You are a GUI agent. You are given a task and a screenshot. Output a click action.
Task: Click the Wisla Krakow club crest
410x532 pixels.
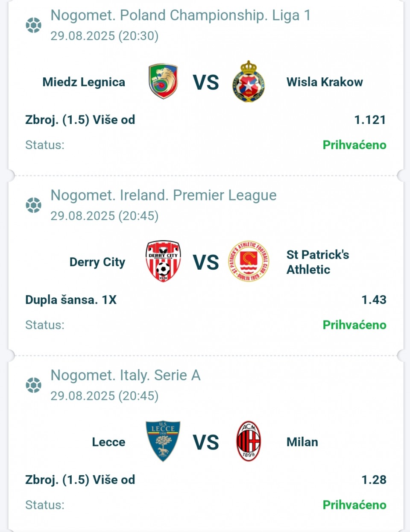click(249, 81)
